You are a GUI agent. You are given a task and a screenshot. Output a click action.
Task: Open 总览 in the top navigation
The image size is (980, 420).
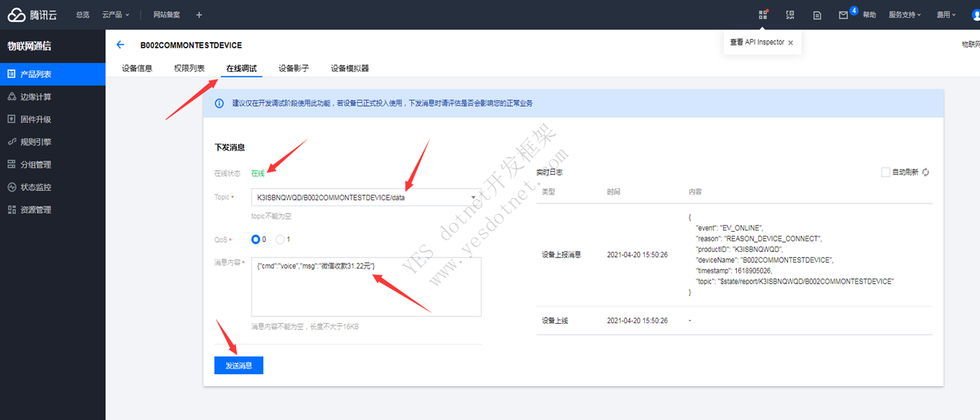pyautogui.click(x=82, y=15)
